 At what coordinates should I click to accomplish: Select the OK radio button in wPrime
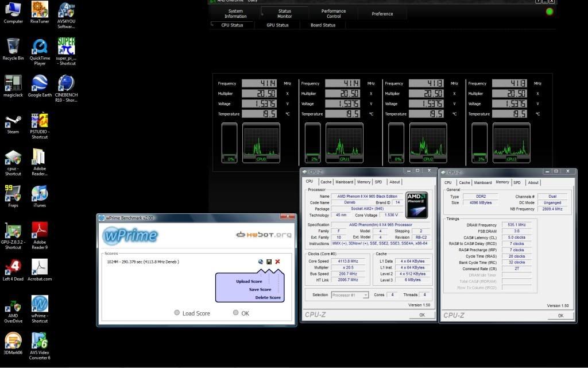pyautogui.click(x=235, y=312)
